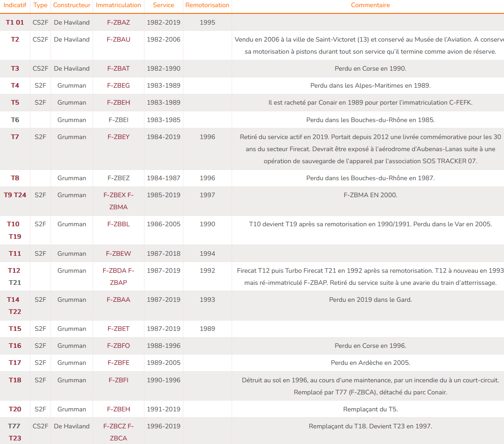Select the 1995 remotorisation value
This screenshot has width=504, height=444.
208,22
